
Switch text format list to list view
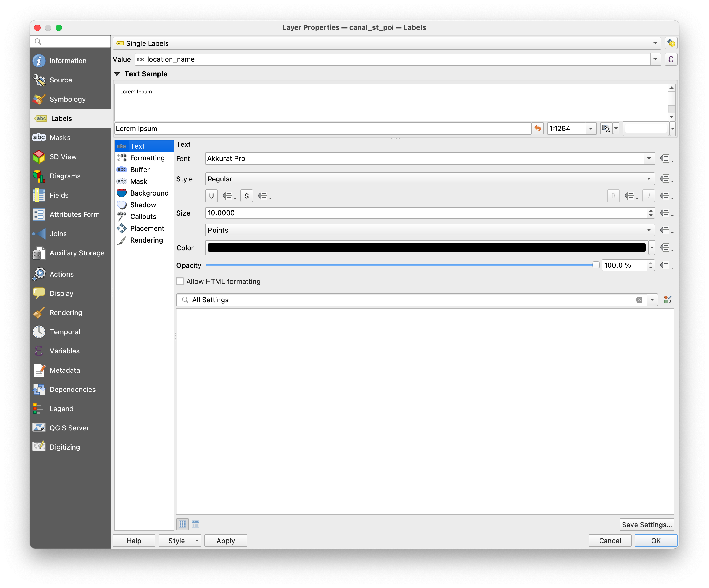pos(195,524)
